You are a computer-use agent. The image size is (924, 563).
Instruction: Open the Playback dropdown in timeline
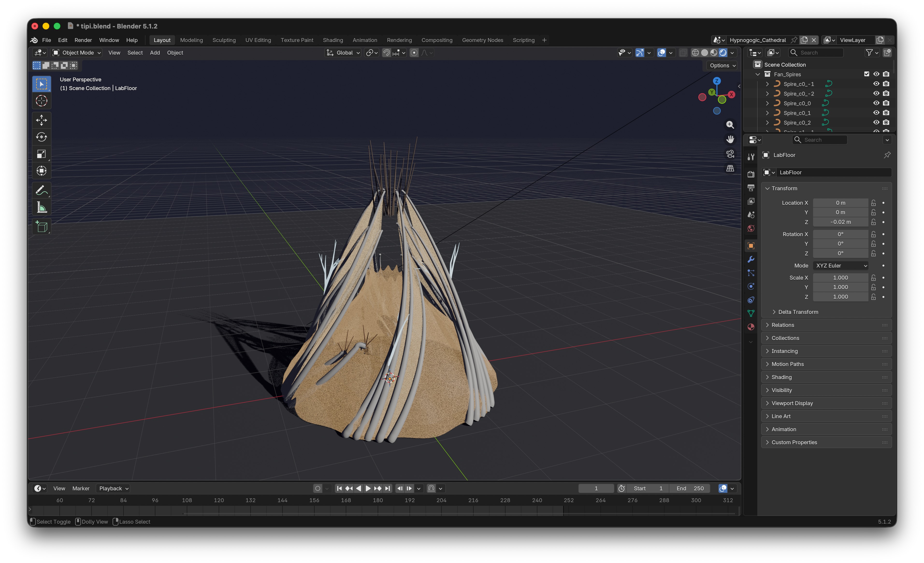113,488
